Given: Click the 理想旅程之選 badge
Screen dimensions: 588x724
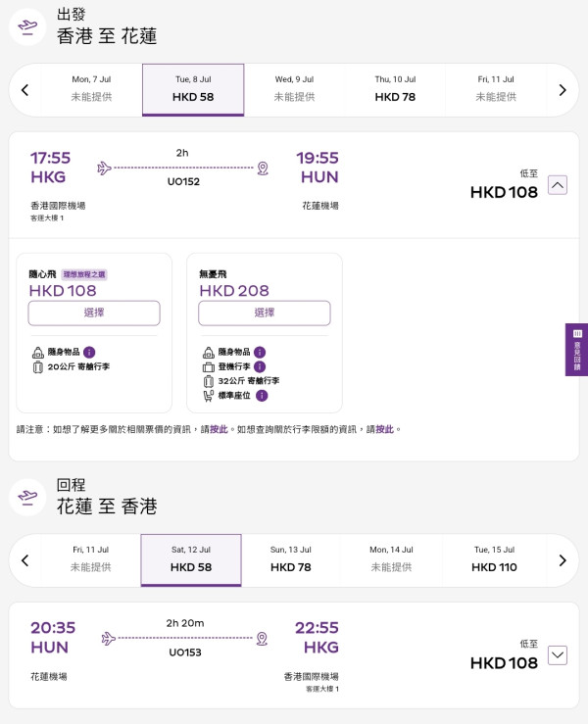Looking at the screenshot, I should [x=84, y=274].
